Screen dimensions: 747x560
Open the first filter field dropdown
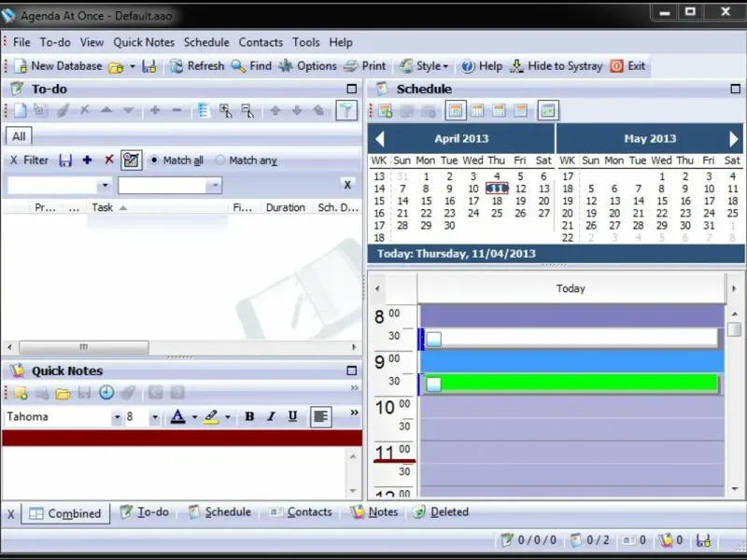click(105, 185)
